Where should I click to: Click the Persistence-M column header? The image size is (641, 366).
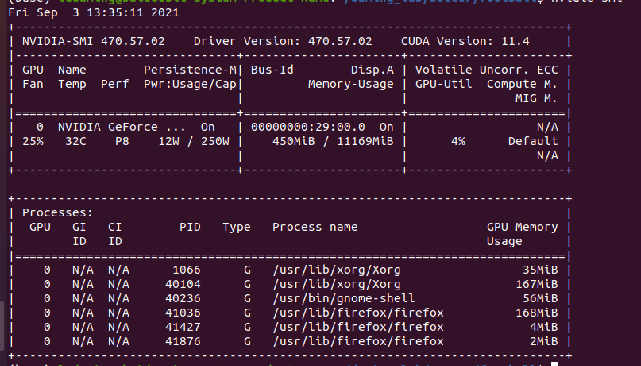coord(190,70)
